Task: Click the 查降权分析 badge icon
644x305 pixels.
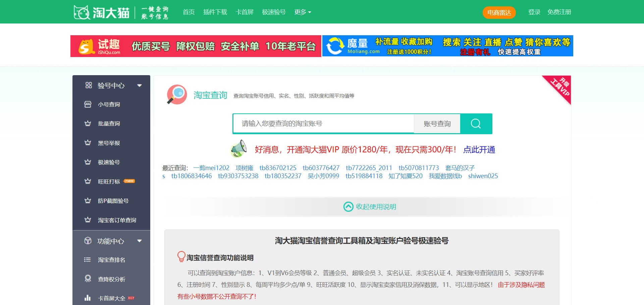Action: [88, 279]
